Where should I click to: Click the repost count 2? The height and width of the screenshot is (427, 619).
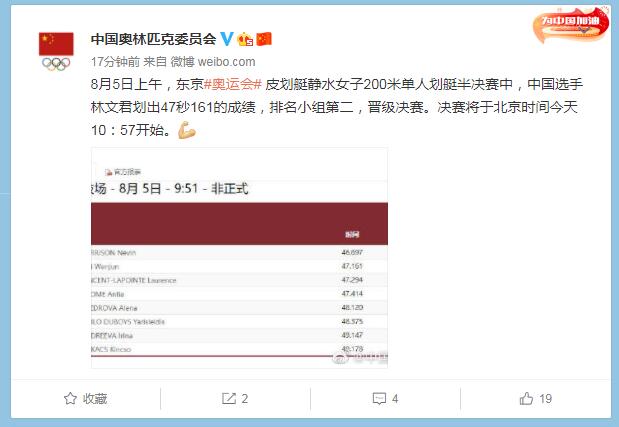click(x=245, y=399)
